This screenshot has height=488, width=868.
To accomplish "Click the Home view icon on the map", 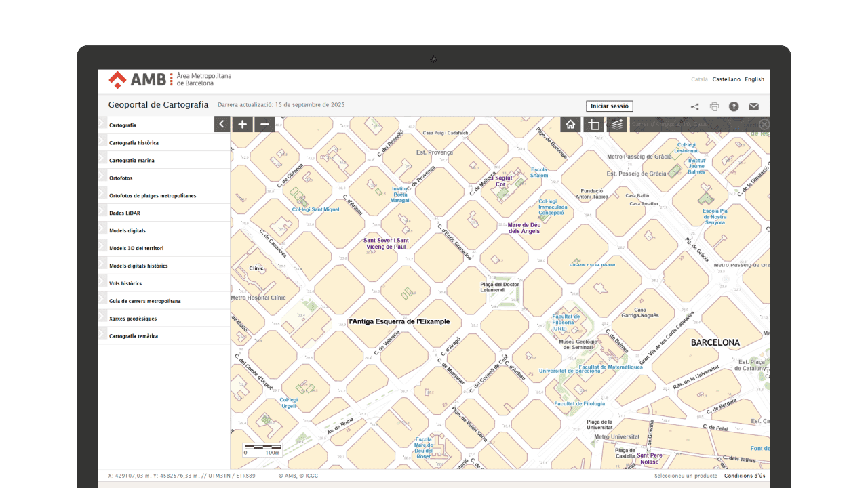I will 570,124.
